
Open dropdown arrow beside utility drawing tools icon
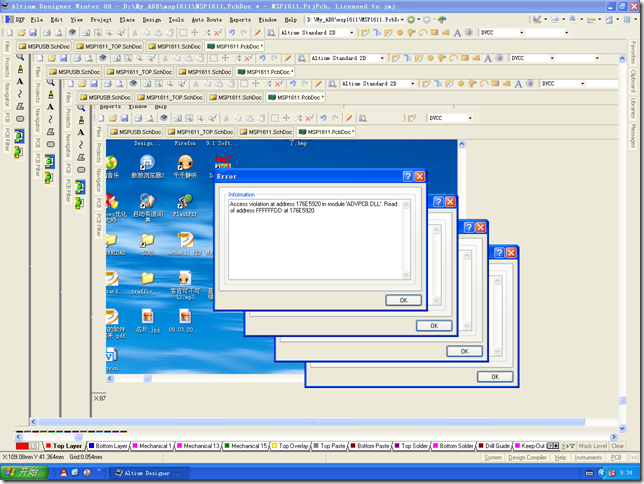click(545, 19)
